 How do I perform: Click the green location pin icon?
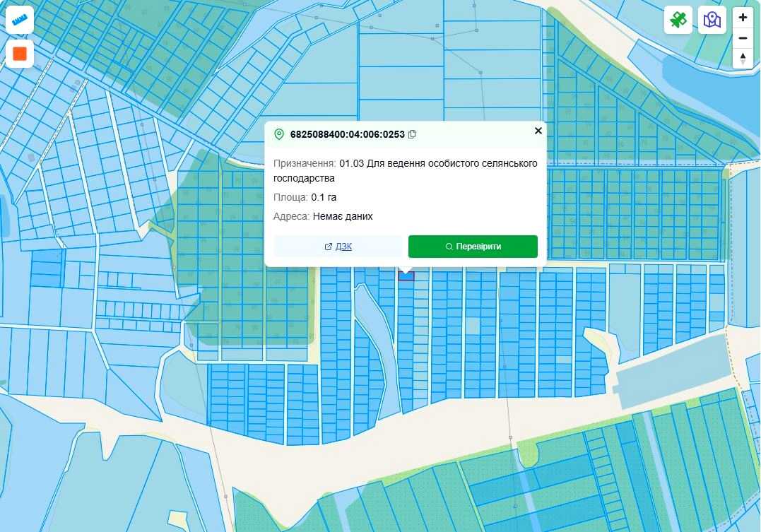point(279,134)
